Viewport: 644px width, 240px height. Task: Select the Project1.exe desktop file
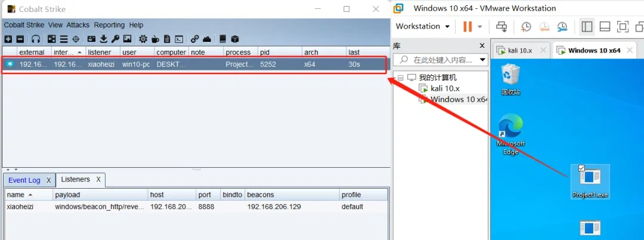click(x=590, y=181)
